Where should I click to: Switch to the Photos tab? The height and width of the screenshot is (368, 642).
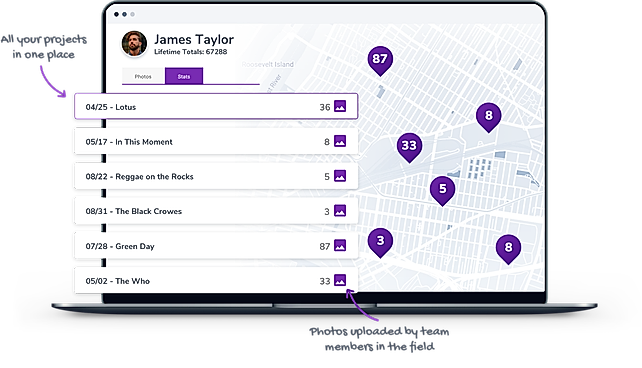143,77
